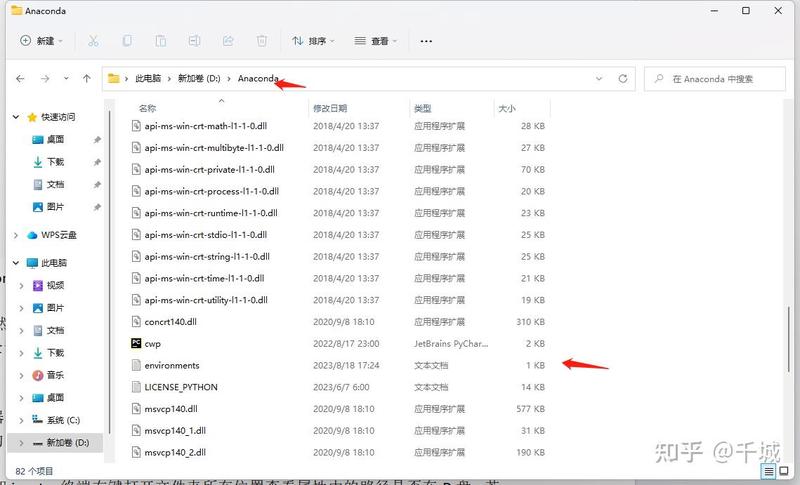Viewport: 800px width, 485px height.
Task: Sort by the 大小 column header
Action: pos(507,108)
